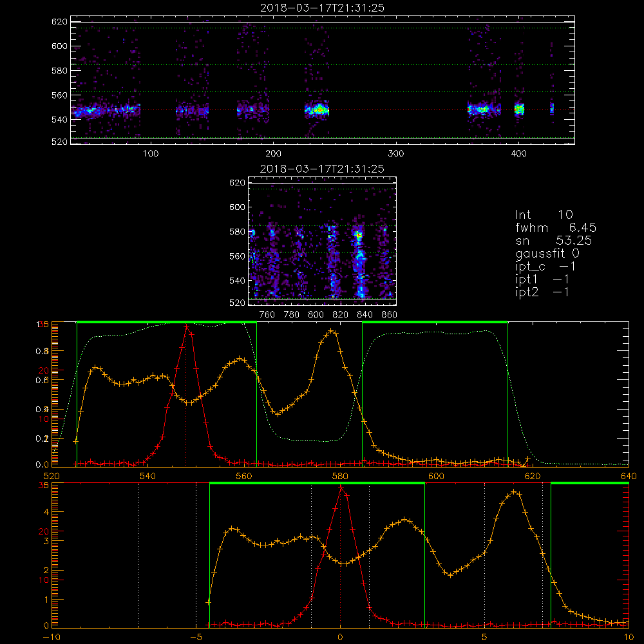Click the 'ipt_c -1' line
The width and height of the screenshot is (644, 644).
(x=545, y=267)
